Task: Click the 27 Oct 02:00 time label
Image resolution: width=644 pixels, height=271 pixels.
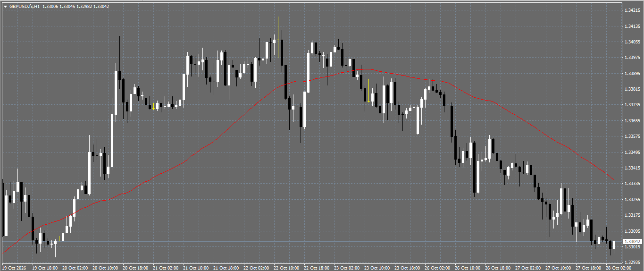Action: [x=528, y=268]
